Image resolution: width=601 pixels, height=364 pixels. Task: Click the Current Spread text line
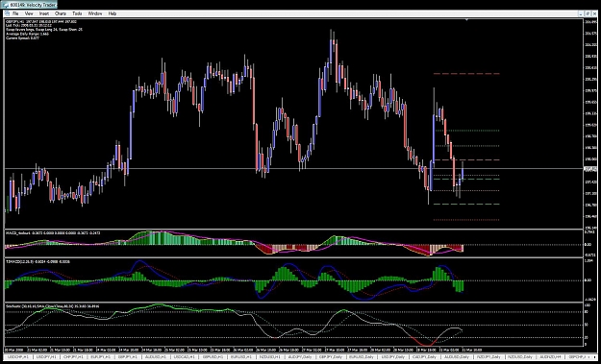click(x=22, y=37)
